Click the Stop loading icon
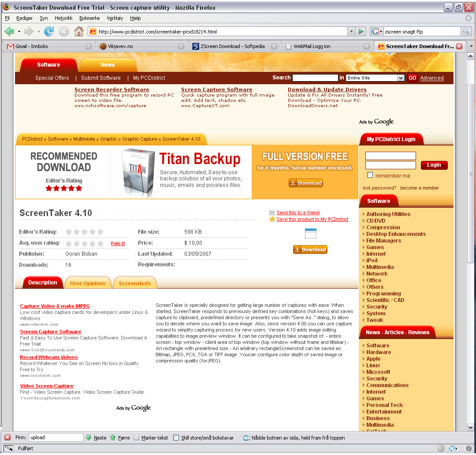 [64, 31]
